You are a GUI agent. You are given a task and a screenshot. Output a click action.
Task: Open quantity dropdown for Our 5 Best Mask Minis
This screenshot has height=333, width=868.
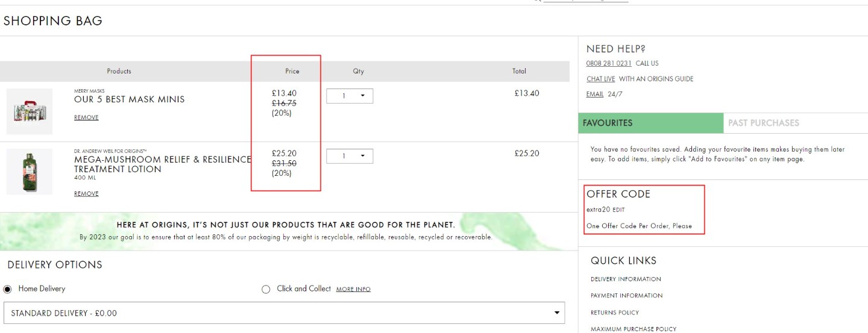click(350, 96)
